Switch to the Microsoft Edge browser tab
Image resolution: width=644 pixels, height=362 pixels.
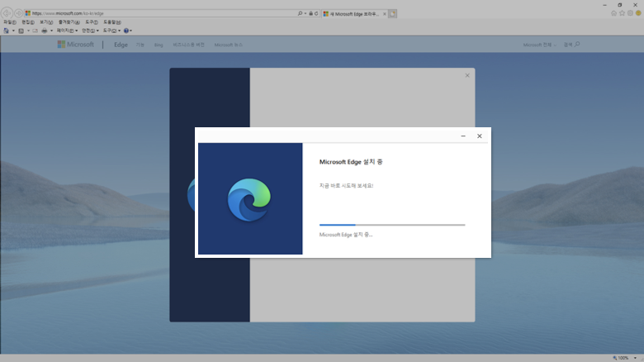click(x=353, y=13)
